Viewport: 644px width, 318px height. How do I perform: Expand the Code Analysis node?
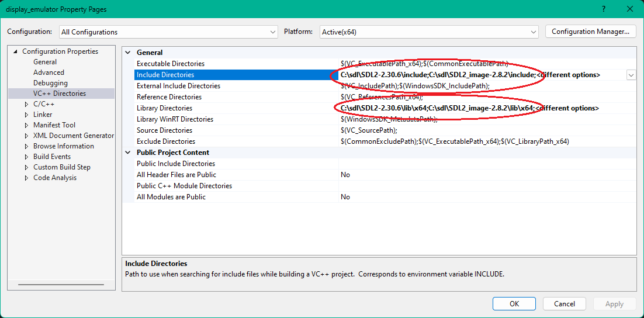[x=26, y=178]
